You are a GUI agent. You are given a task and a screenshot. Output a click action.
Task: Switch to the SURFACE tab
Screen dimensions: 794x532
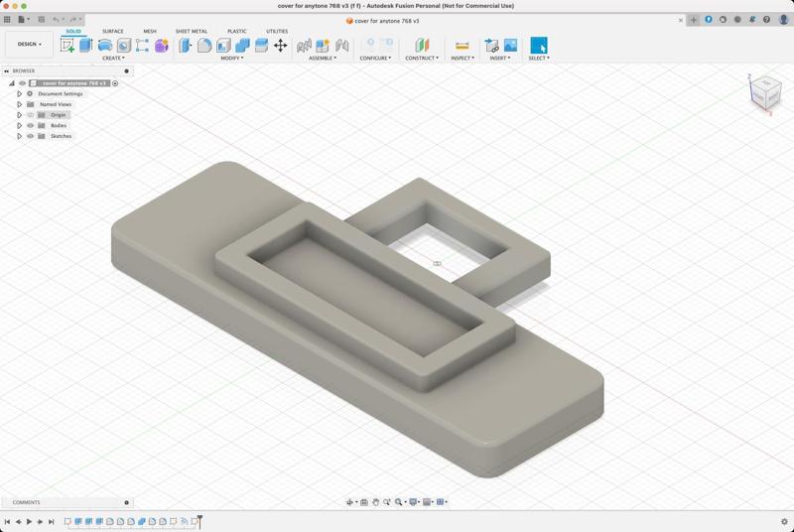coord(113,31)
